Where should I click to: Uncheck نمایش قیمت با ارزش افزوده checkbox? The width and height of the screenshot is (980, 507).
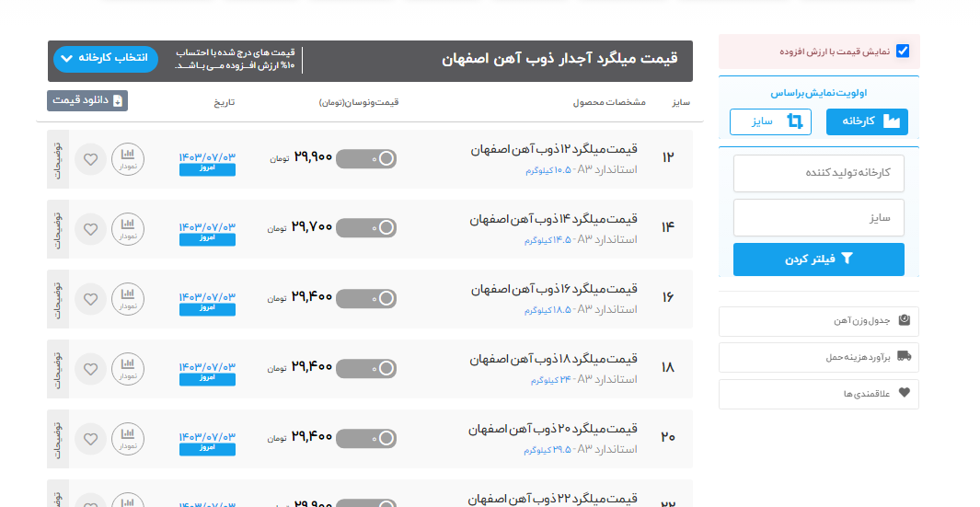click(x=902, y=52)
